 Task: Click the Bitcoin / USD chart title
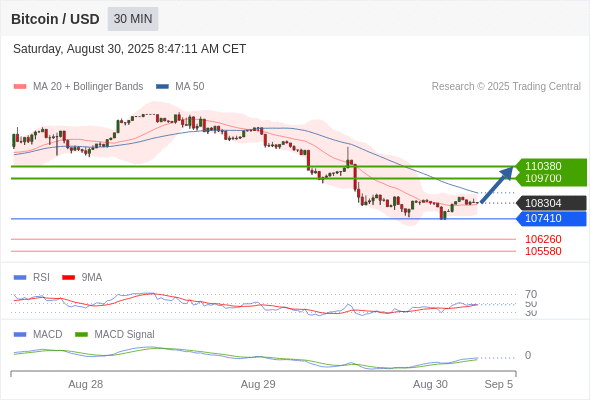pyautogui.click(x=55, y=19)
